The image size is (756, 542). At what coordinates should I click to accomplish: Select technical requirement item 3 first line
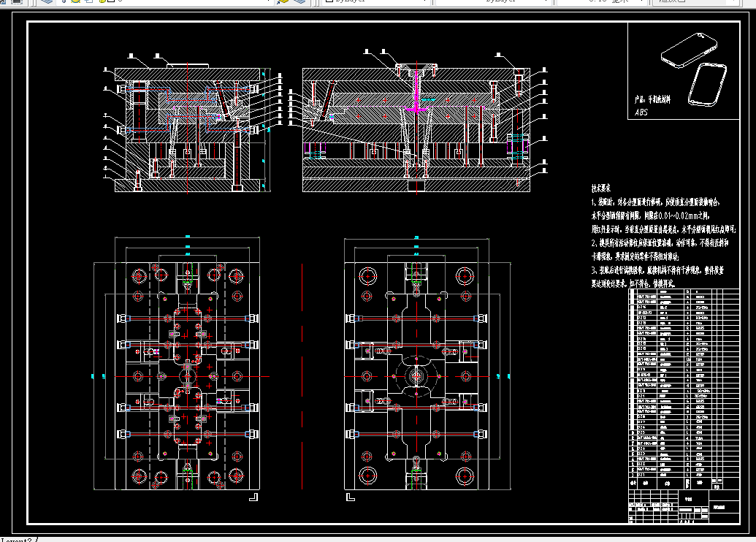pos(657,270)
